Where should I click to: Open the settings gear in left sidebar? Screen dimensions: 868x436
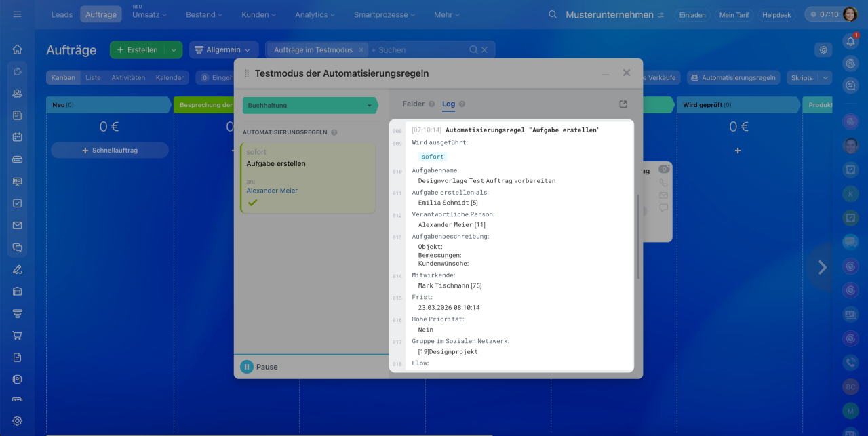click(x=17, y=421)
